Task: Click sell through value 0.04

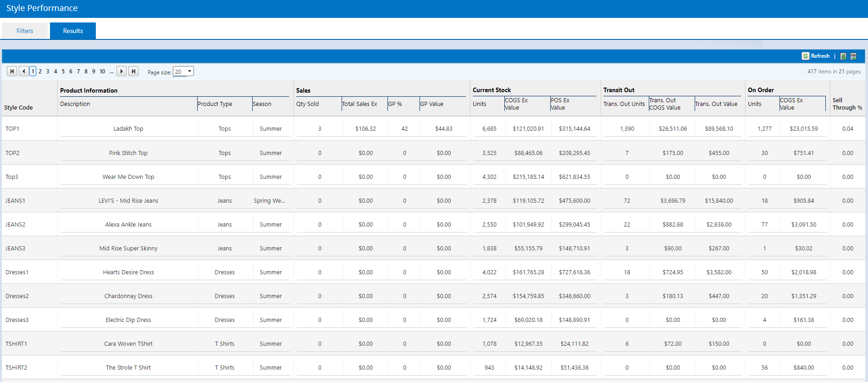Action: point(848,129)
